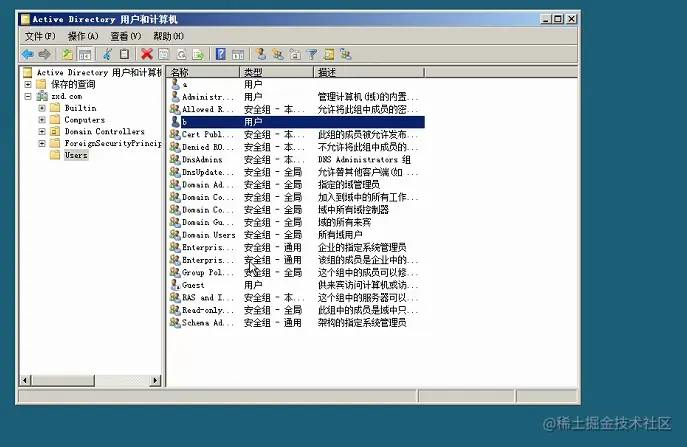Click the blue Help question mark icon
The height and width of the screenshot is (447, 687).
[x=221, y=54]
